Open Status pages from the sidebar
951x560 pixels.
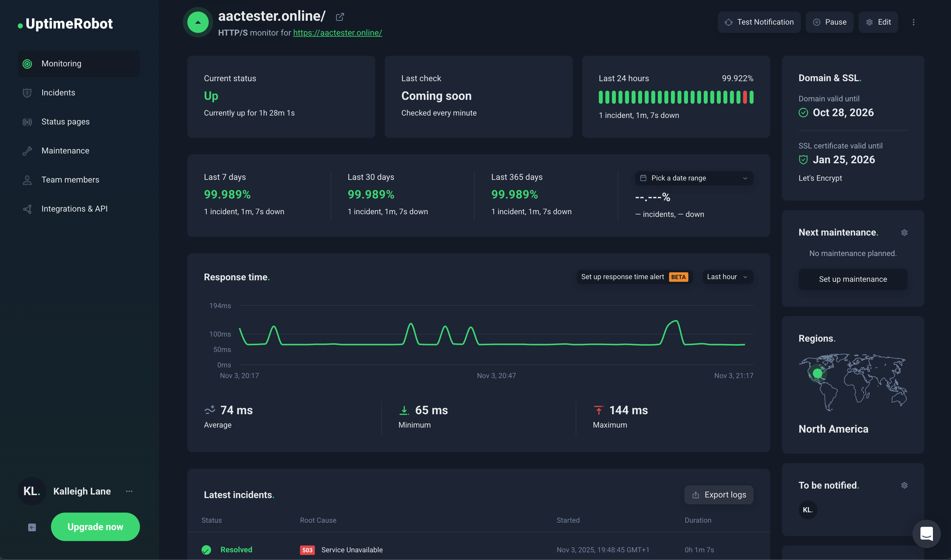[65, 121]
